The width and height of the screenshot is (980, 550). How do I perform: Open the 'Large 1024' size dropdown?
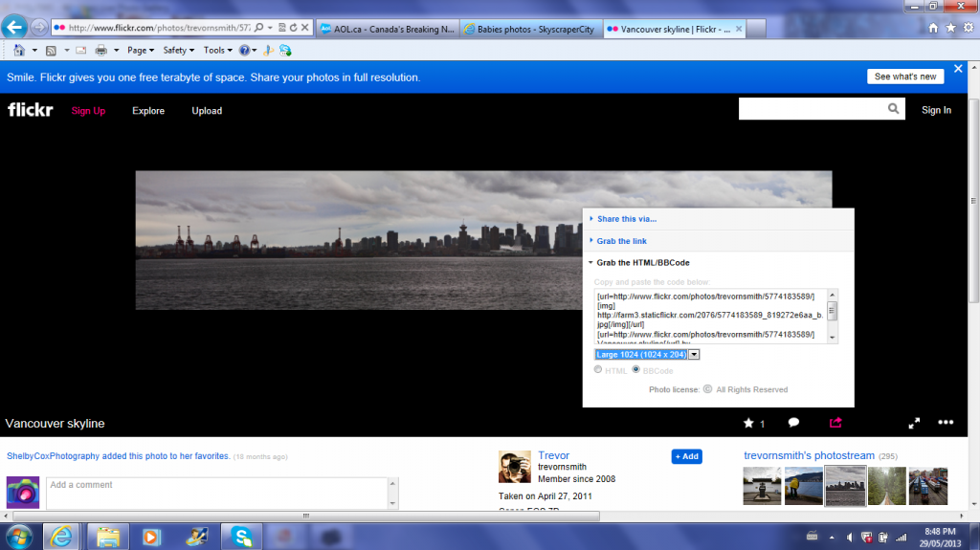click(x=695, y=355)
